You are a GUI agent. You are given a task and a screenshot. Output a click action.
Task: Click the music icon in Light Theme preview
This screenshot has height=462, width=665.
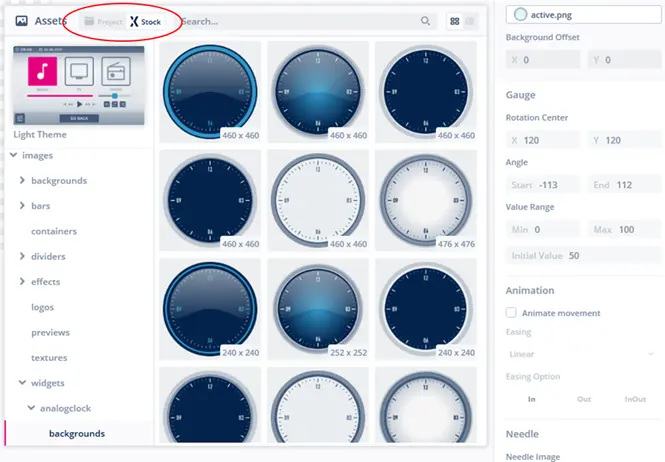point(42,72)
